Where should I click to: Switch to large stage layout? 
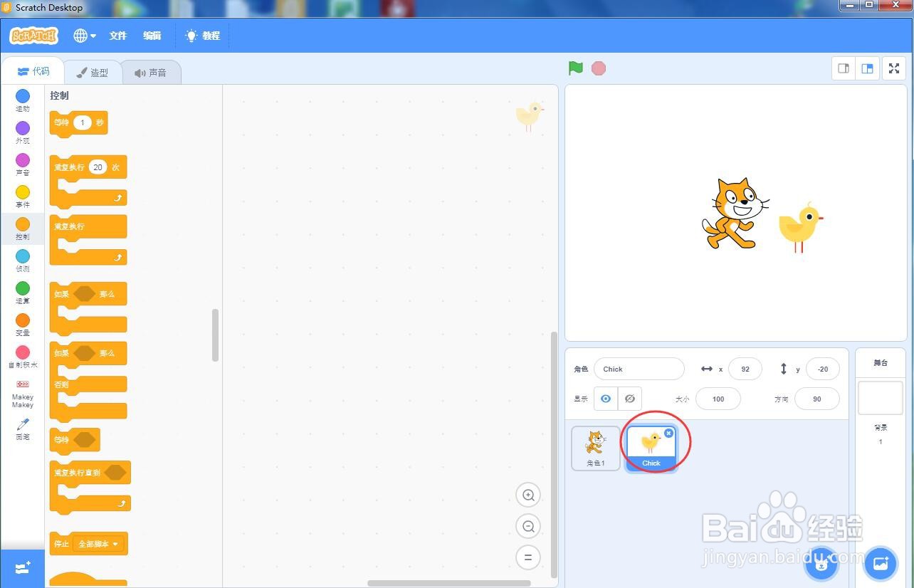(867, 68)
